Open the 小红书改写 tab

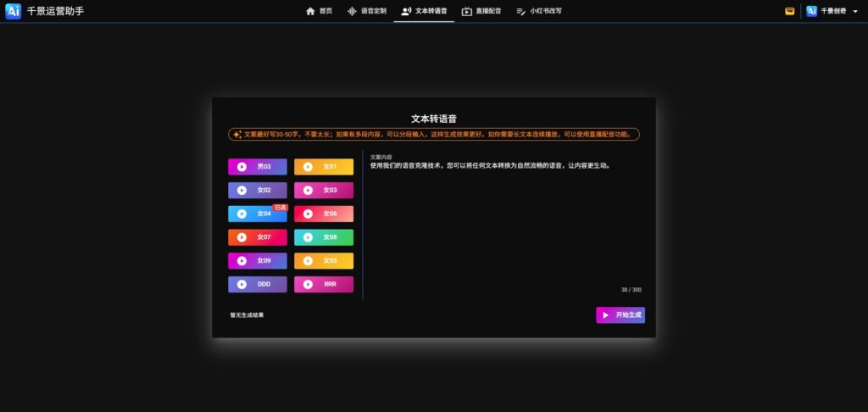(x=538, y=11)
